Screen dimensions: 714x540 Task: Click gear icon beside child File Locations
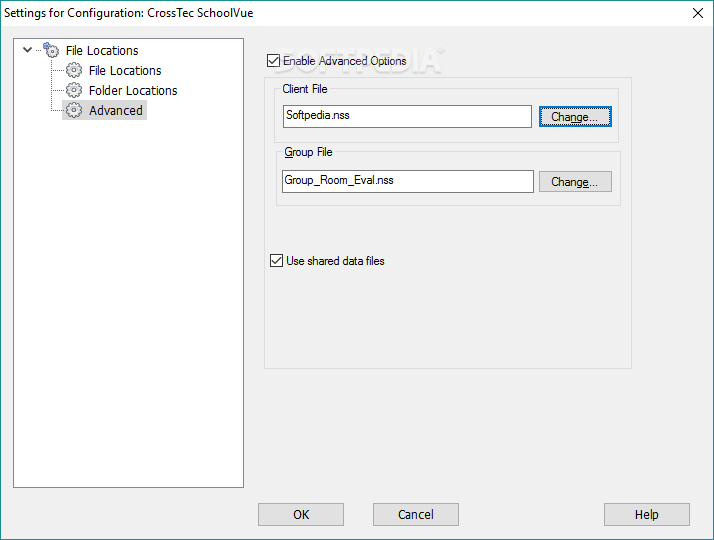[x=74, y=71]
